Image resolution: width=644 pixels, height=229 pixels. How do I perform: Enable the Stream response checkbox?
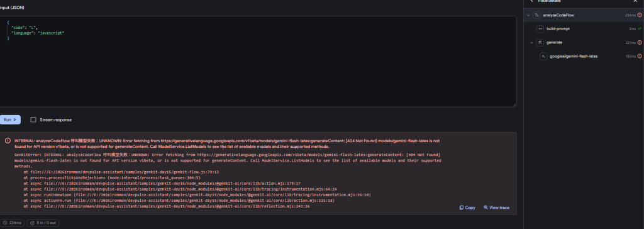[x=34, y=120]
